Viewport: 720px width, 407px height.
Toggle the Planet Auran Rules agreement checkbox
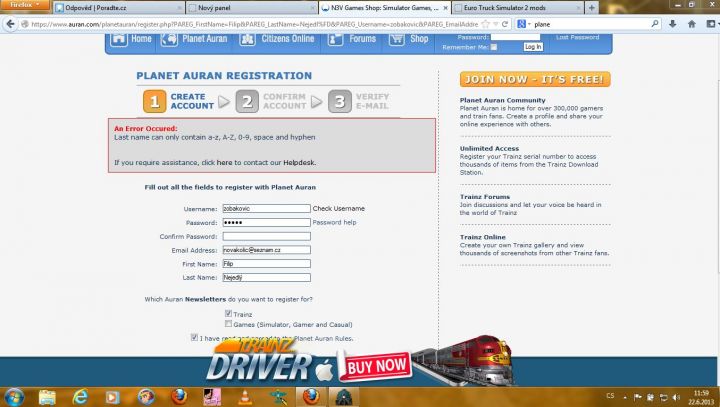click(194, 338)
